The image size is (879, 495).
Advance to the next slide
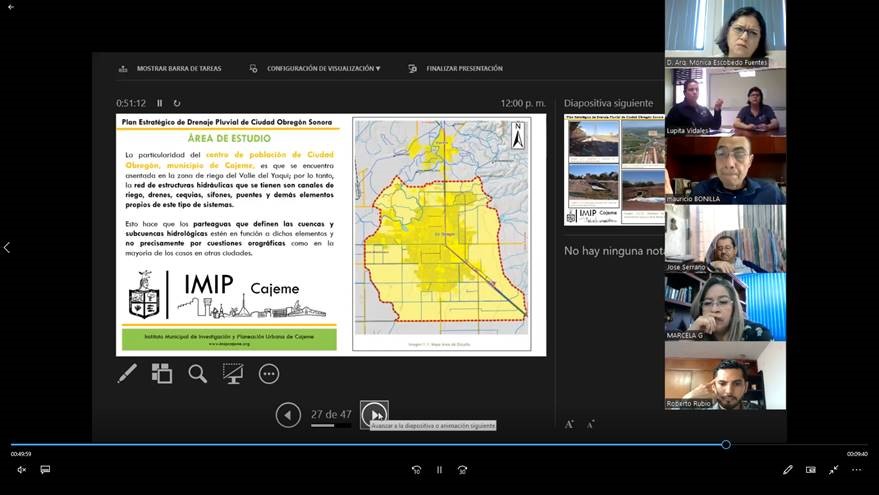(x=374, y=414)
